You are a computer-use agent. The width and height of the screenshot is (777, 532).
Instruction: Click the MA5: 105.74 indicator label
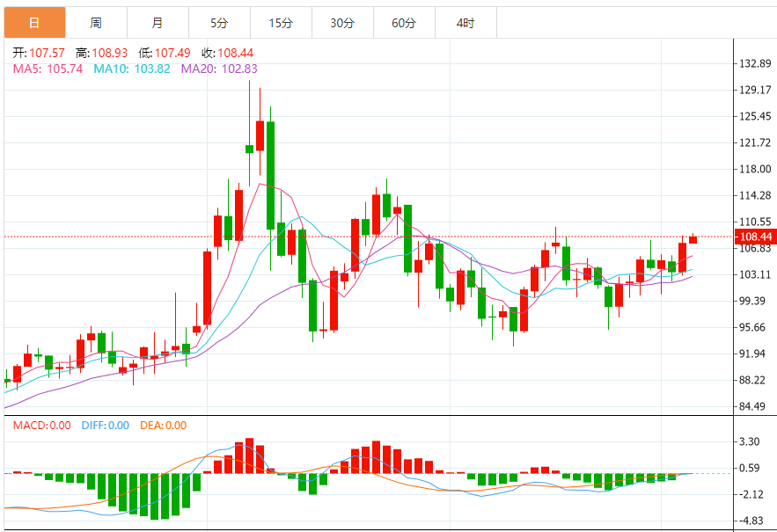pyautogui.click(x=48, y=69)
